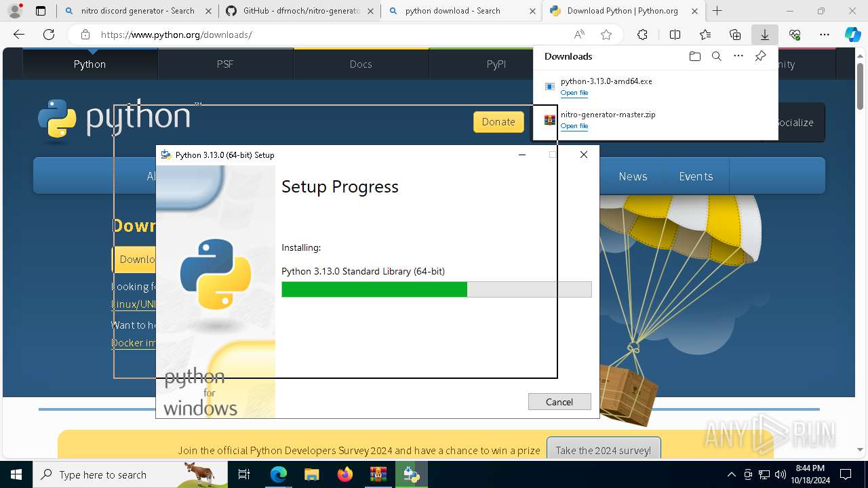Open file link for python-3.13.0-amd64.exe
Image resolution: width=868 pixels, height=488 pixels.
click(574, 93)
